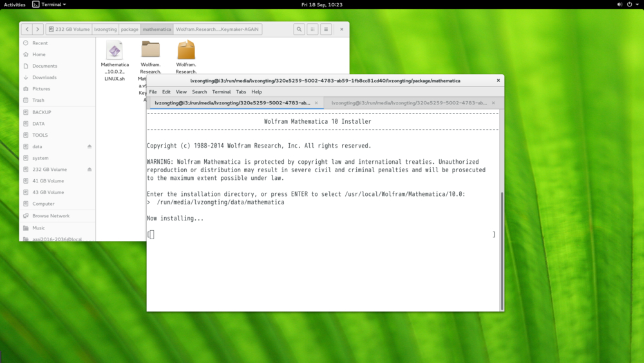
Task: Click 'Wolfram Mathematica 10 Installer' heading
Action: [317, 122]
